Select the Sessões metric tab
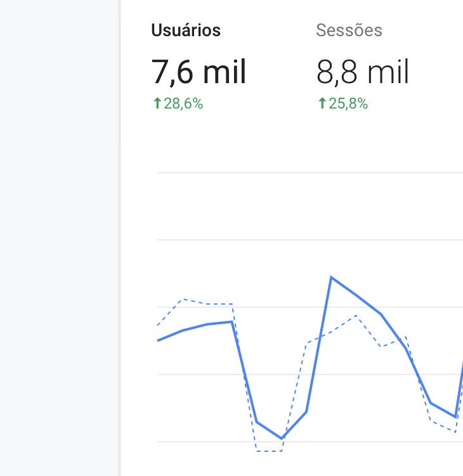 point(349,30)
